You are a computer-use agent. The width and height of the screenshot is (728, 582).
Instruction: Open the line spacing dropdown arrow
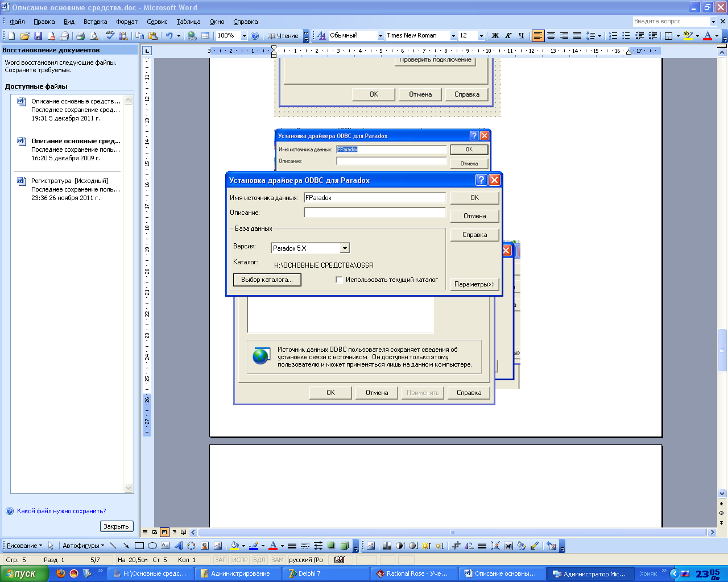tap(599, 36)
